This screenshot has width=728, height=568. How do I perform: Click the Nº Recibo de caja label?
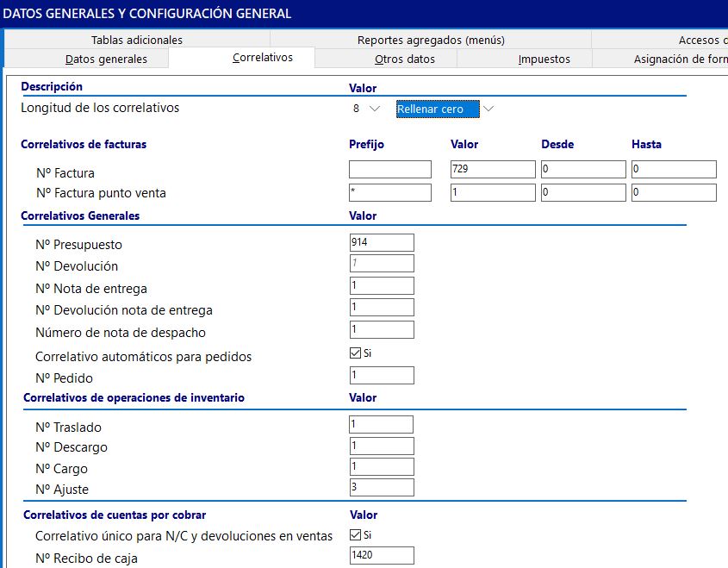(86, 559)
